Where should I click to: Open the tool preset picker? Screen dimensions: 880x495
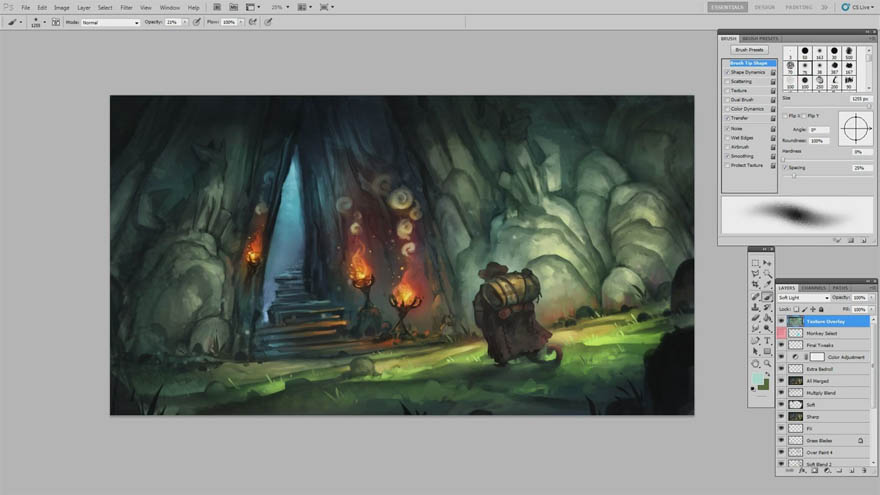pos(14,22)
